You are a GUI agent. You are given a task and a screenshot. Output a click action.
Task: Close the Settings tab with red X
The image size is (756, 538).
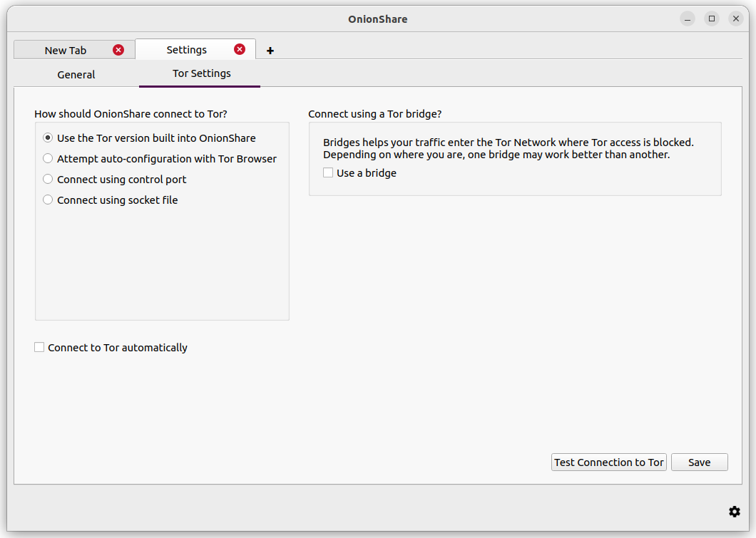tap(240, 50)
